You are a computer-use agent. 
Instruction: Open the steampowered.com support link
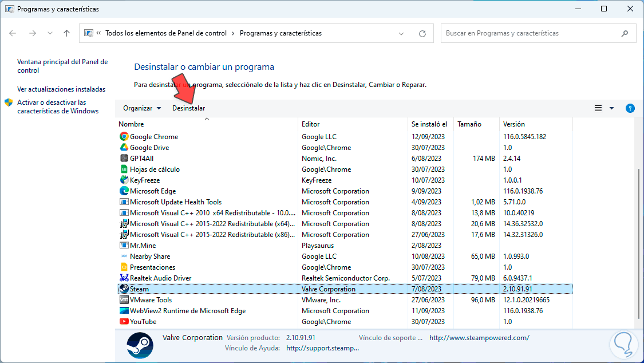click(x=479, y=338)
